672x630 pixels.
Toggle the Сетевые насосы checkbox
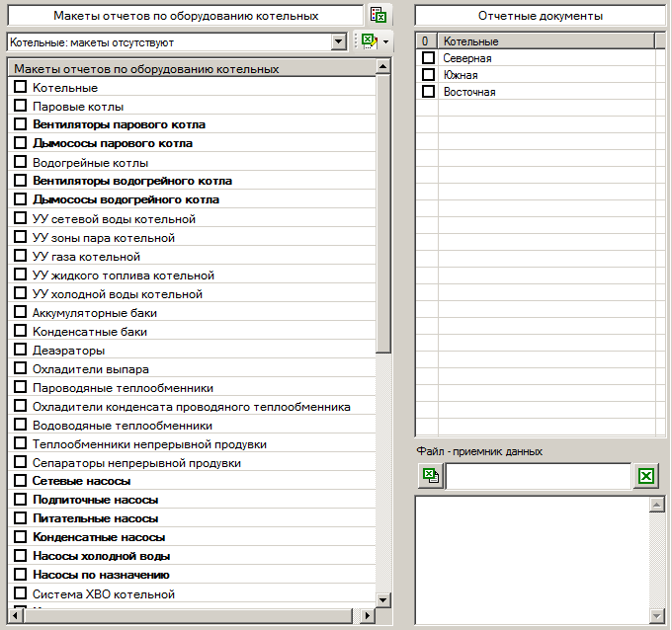20,481
